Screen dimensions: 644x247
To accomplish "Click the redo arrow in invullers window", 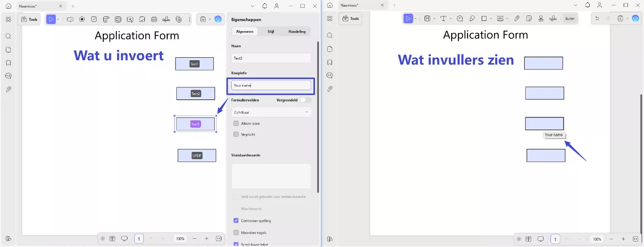I will (x=609, y=18).
